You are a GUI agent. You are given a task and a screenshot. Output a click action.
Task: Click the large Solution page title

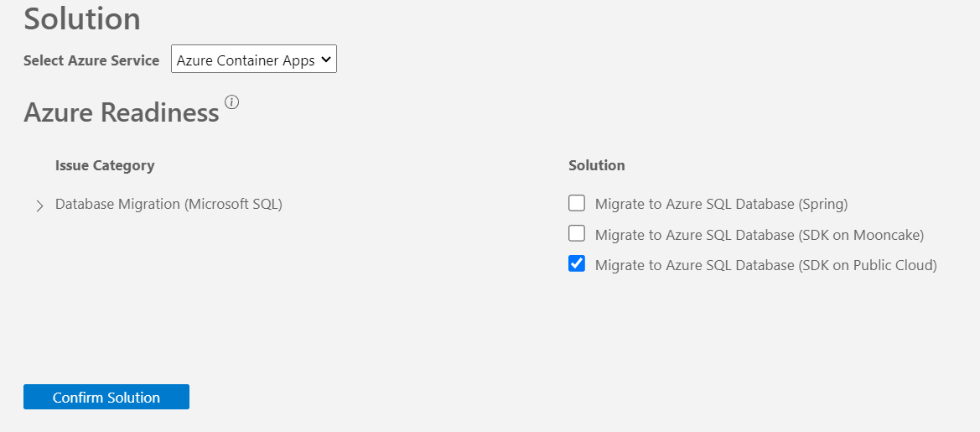(x=82, y=18)
